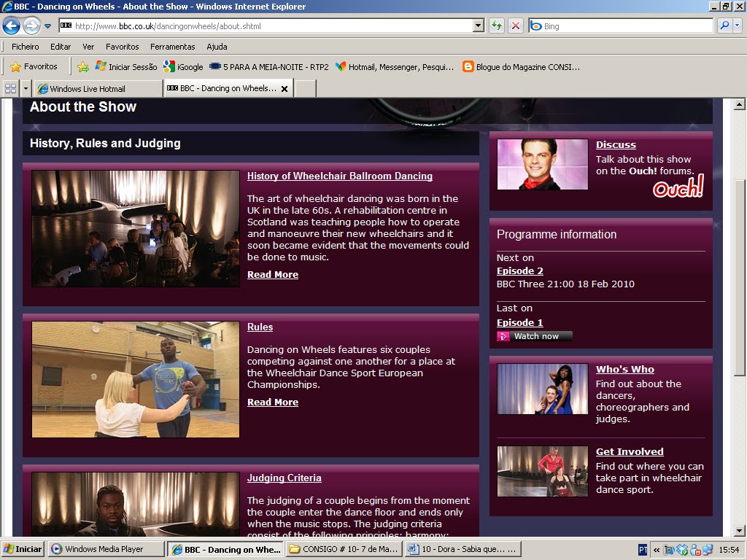Screen dimensions: 747x560
Task: Open the Discuss link
Action: click(616, 145)
